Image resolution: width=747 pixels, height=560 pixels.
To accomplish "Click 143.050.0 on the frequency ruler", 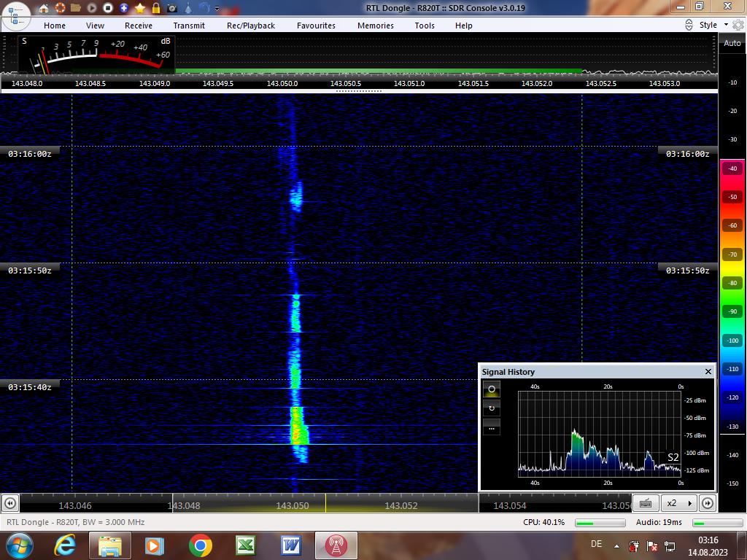I will [x=282, y=83].
